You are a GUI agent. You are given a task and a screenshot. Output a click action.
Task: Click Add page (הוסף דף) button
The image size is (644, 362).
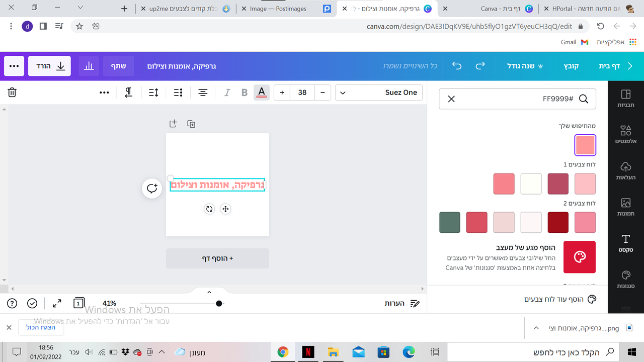[x=217, y=258]
